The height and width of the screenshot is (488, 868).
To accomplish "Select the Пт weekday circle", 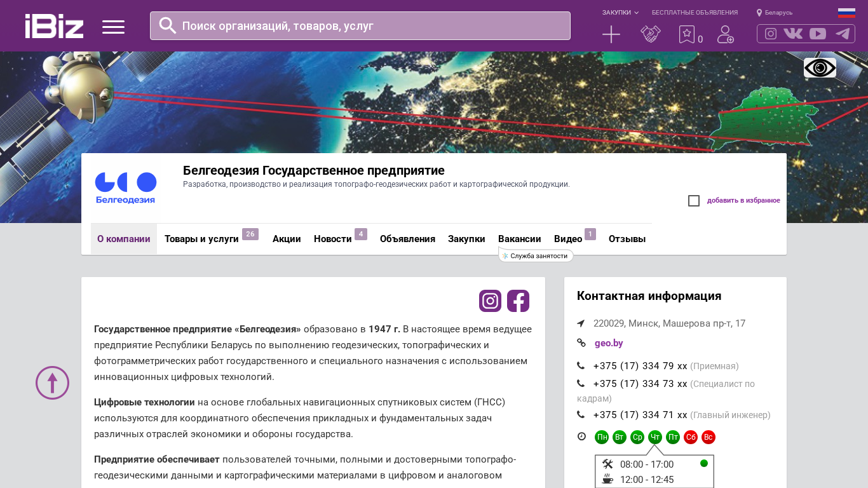I will (x=673, y=437).
